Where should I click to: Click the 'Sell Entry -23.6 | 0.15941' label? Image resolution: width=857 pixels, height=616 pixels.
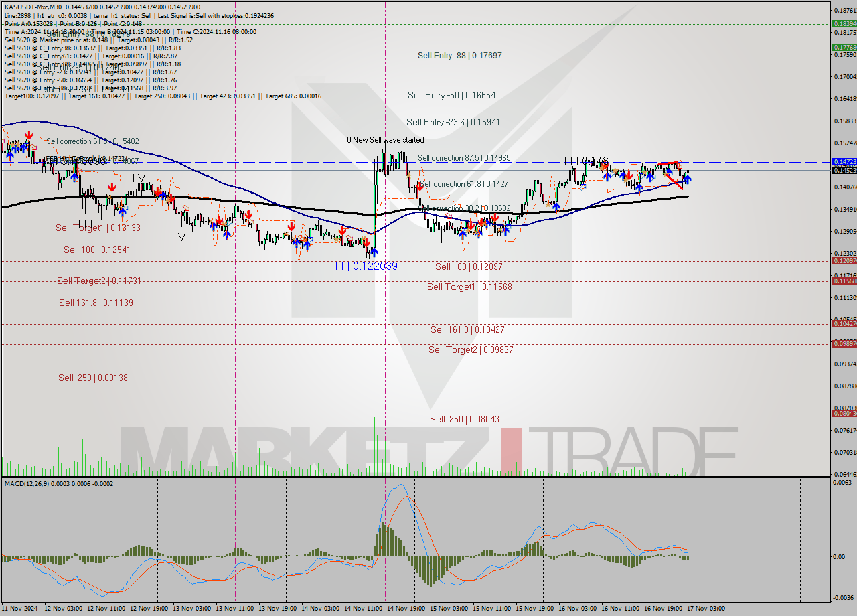pyautogui.click(x=453, y=123)
